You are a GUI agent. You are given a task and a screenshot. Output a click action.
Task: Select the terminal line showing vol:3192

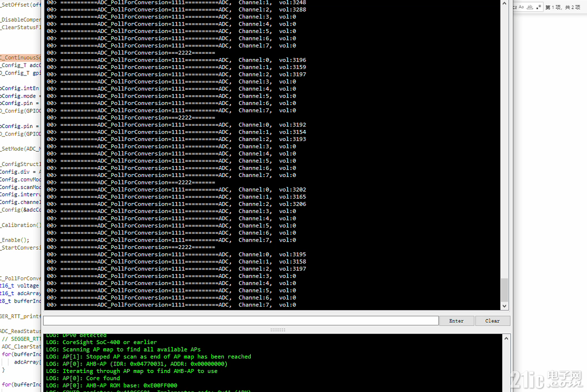176,125
